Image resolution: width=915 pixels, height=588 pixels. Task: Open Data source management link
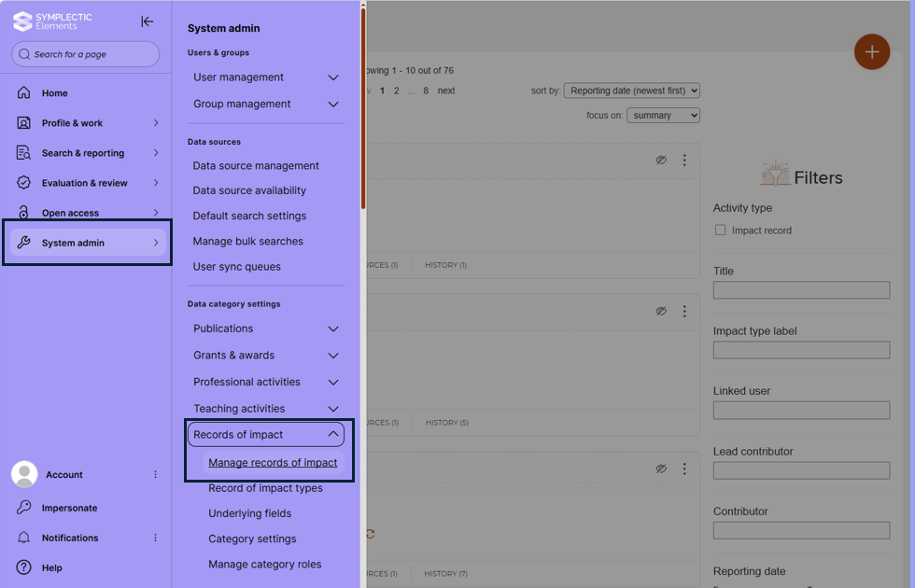[256, 166]
